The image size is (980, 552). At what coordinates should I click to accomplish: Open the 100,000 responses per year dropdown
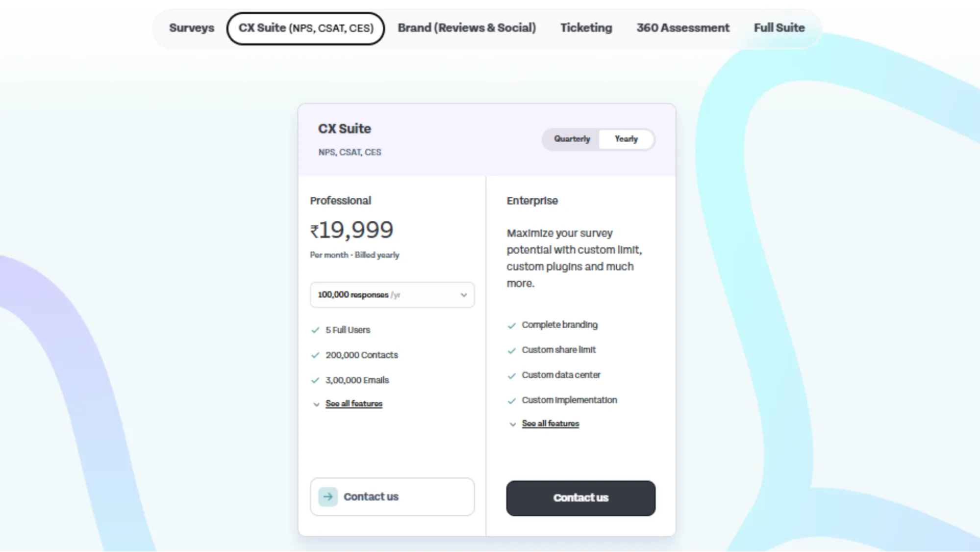tap(392, 295)
